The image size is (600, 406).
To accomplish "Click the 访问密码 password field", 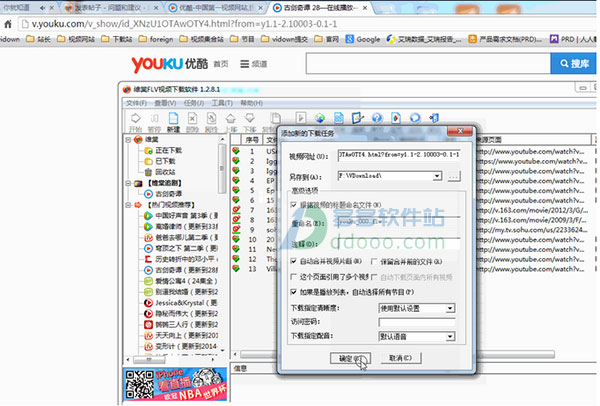I will tap(416, 322).
